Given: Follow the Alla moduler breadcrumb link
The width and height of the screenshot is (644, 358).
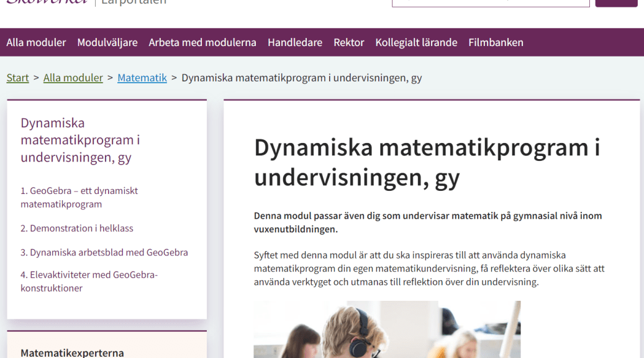Looking at the screenshot, I should pyautogui.click(x=73, y=78).
